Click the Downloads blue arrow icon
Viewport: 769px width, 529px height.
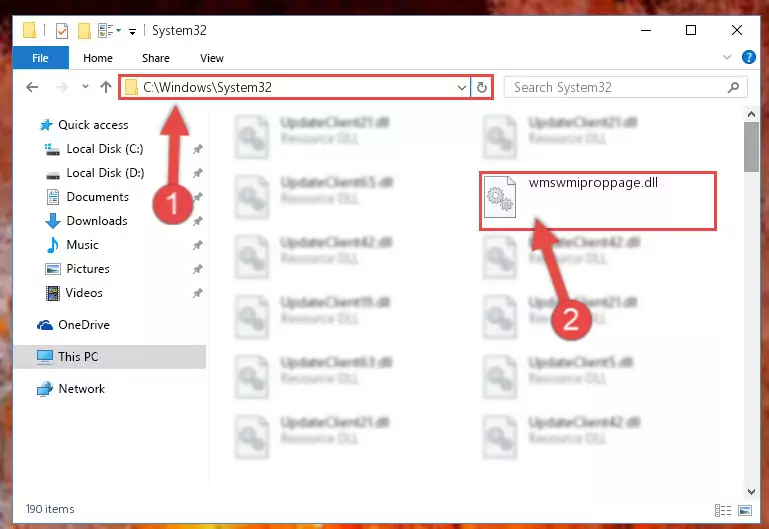pos(53,221)
